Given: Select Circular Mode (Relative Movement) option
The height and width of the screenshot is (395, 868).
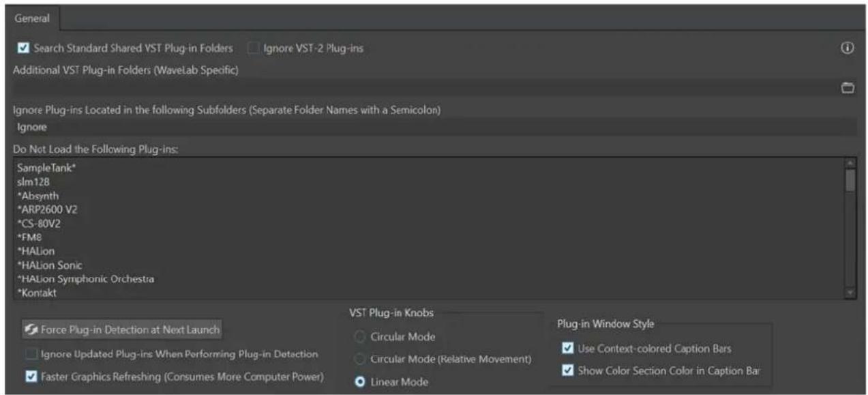Looking at the screenshot, I should click(359, 359).
